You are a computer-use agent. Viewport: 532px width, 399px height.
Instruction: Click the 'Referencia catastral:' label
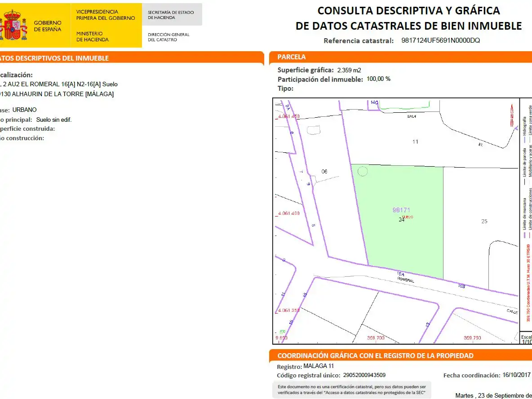click(x=359, y=41)
